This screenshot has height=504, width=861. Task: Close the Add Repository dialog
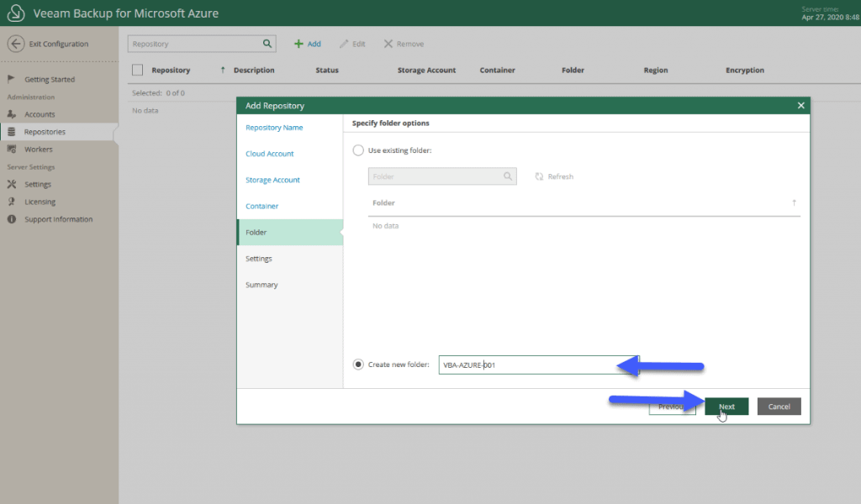[800, 105]
